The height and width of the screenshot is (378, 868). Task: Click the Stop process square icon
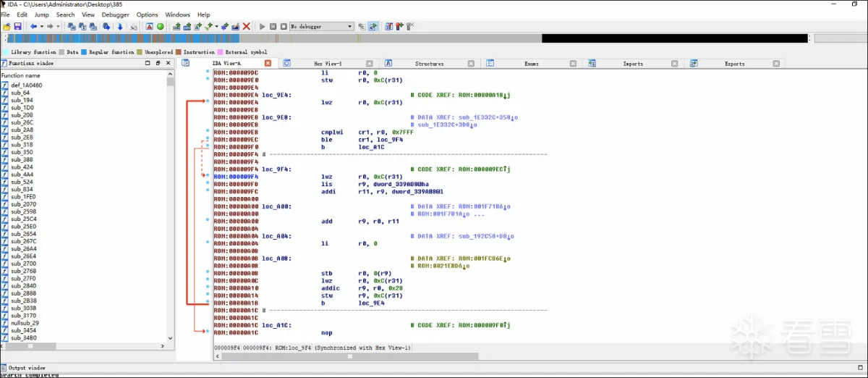[x=283, y=27]
